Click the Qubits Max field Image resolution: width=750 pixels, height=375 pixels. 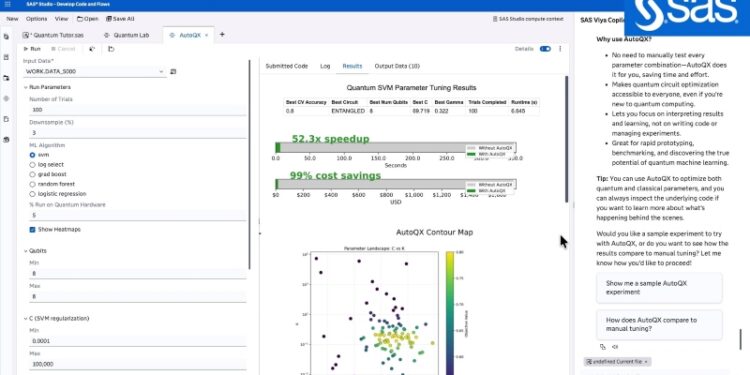click(138, 297)
